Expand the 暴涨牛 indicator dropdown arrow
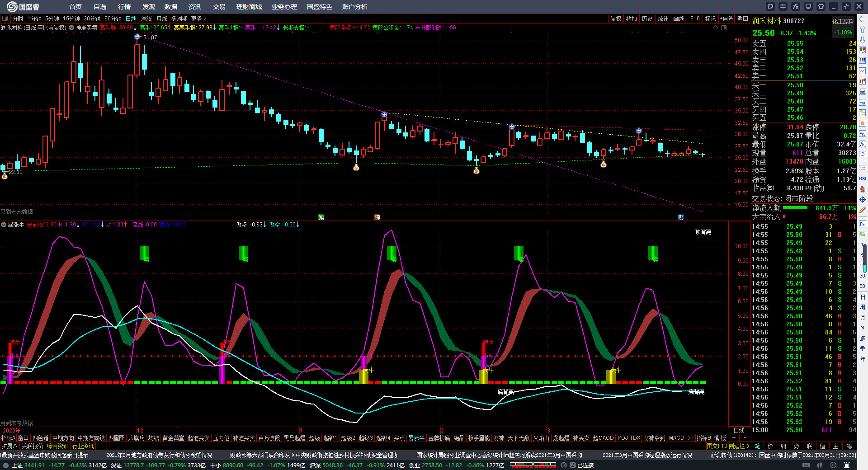Screen dimensions: 868x470 4,225
